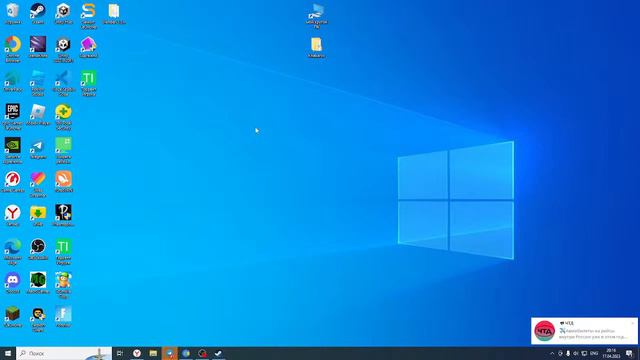
Task: Open the taskbar clock and calendar
Action: pyautogui.click(x=611, y=353)
